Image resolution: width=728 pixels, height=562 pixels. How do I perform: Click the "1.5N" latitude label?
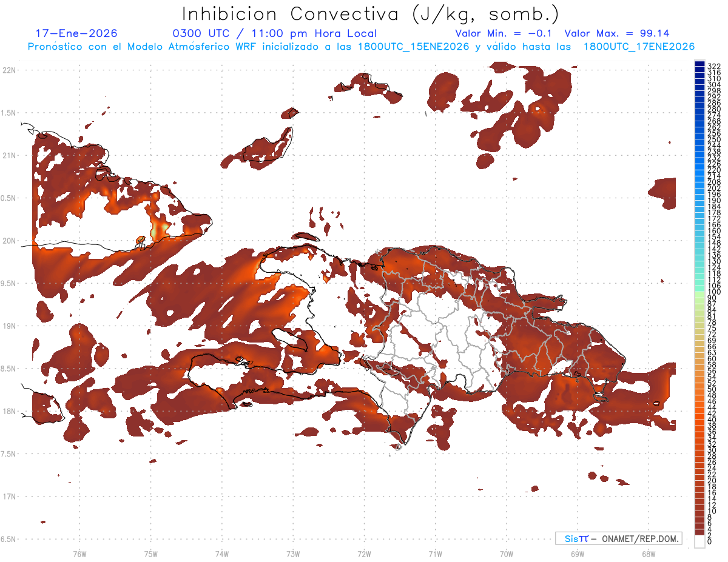9,113
